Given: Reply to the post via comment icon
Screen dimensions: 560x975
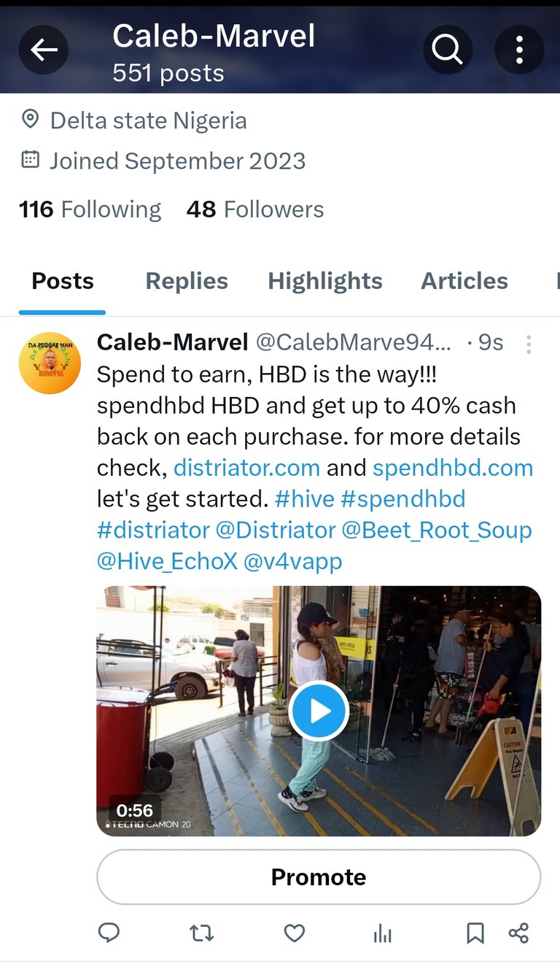Looking at the screenshot, I should [109, 933].
